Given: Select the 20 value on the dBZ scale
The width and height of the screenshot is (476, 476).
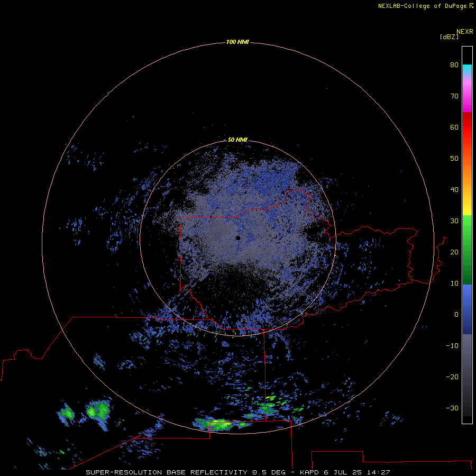Looking at the screenshot, I should (x=454, y=252).
